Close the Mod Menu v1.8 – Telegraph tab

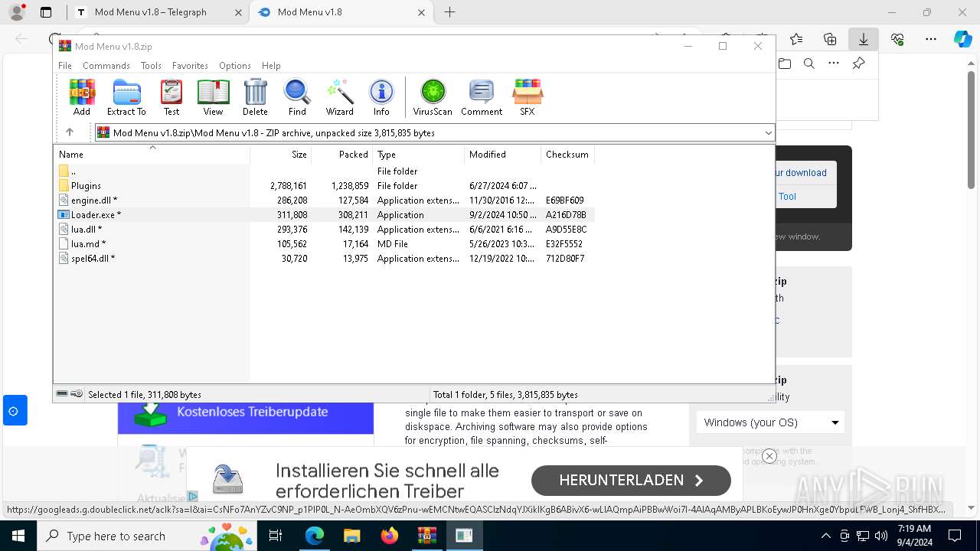[238, 12]
